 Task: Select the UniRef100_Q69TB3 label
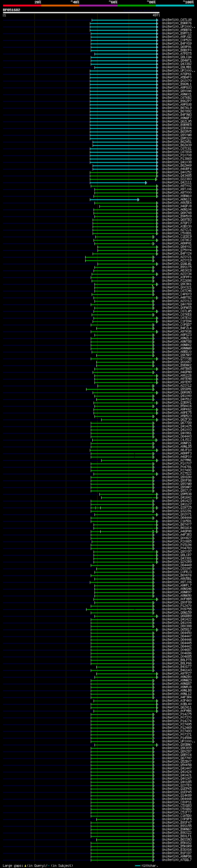176,220
